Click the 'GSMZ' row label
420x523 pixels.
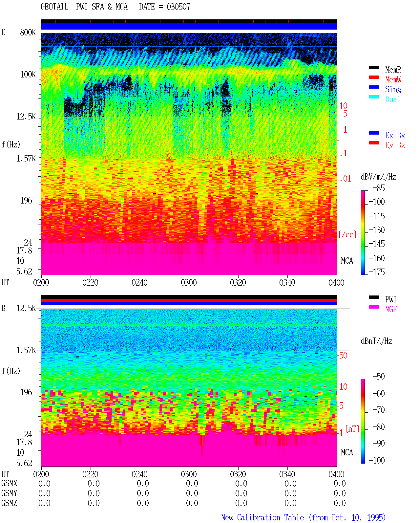point(9,503)
